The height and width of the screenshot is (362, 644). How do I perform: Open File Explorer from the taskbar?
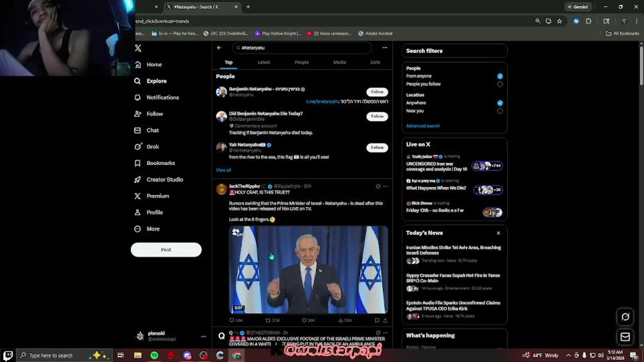(x=138, y=355)
